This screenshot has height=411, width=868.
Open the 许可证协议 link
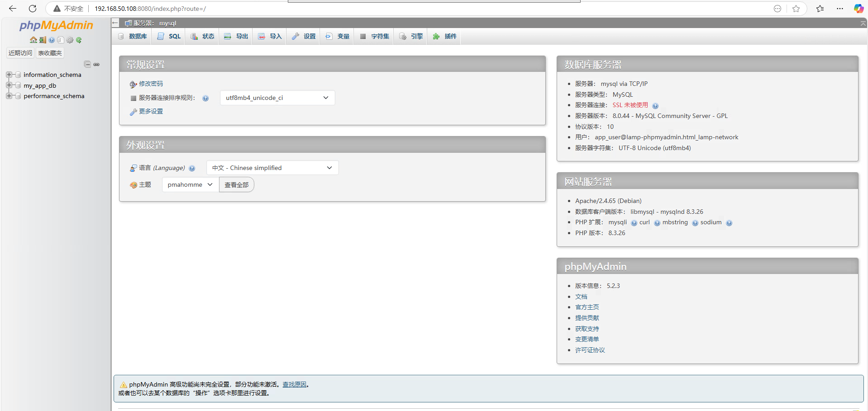[590, 350]
